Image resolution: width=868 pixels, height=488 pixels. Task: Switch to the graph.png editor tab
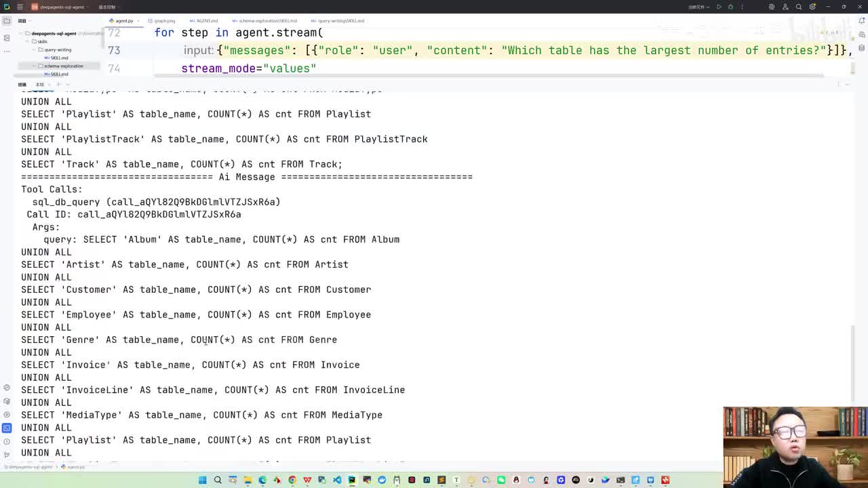161,21
